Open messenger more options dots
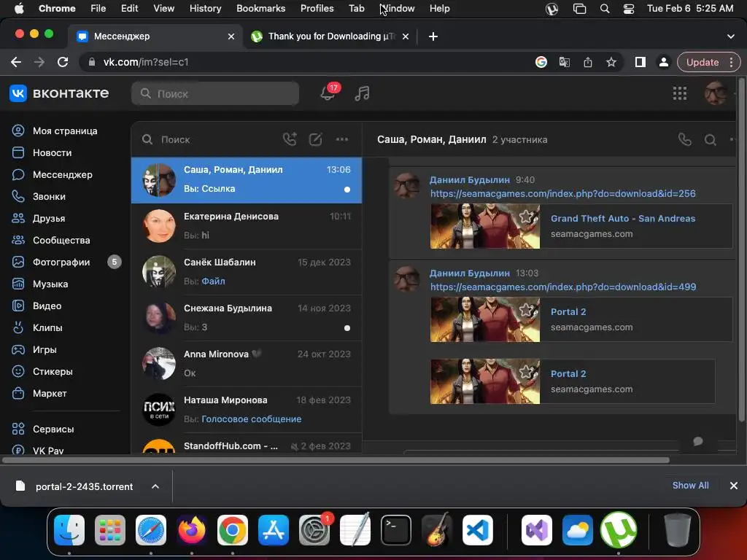Screen dimensions: 747x560 tap(342, 139)
